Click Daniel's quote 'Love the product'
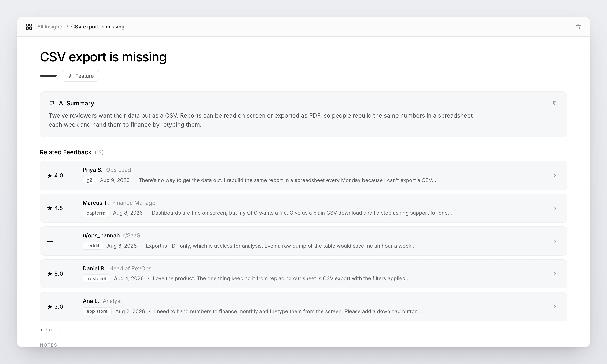 (281, 278)
